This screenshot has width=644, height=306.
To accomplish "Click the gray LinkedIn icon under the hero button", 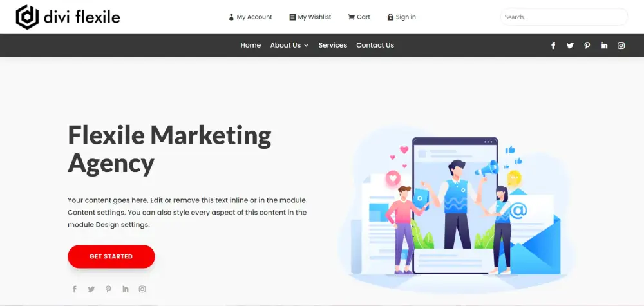I will tap(126, 289).
